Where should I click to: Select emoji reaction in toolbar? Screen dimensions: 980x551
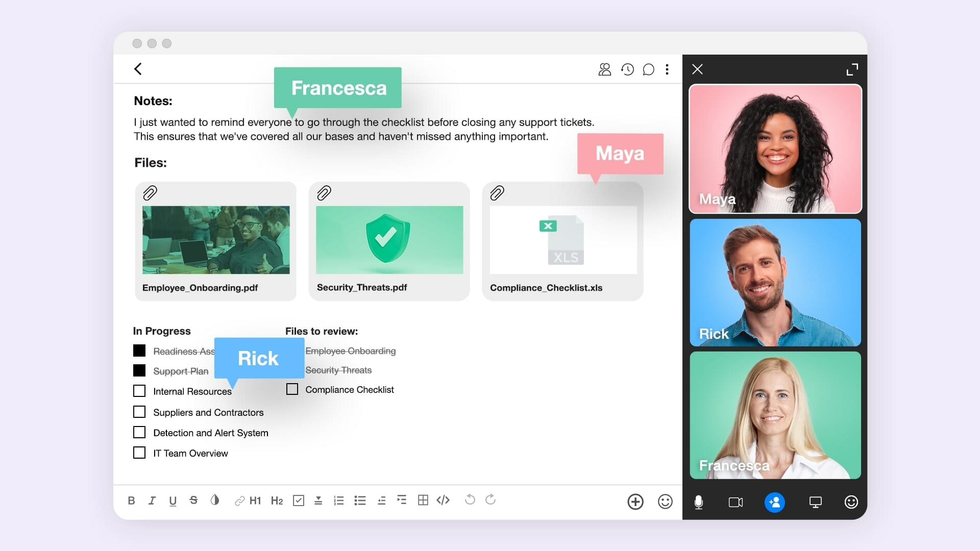665,501
